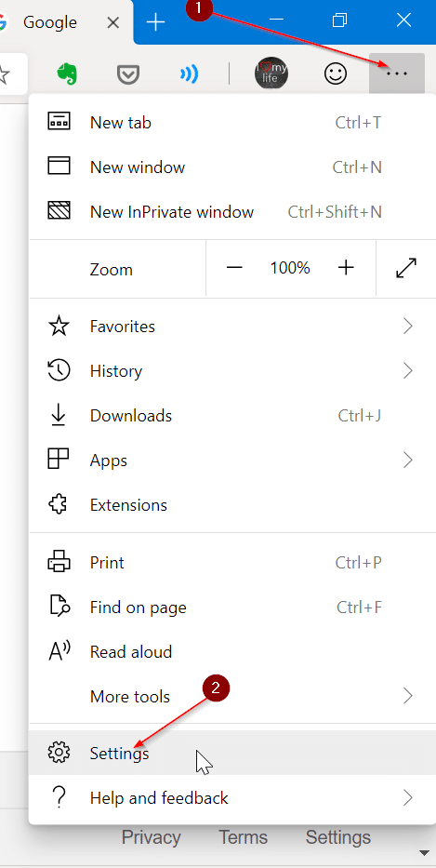This screenshot has width=436, height=868.
Task: Click the Pocket extension icon
Action: click(x=128, y=74)
